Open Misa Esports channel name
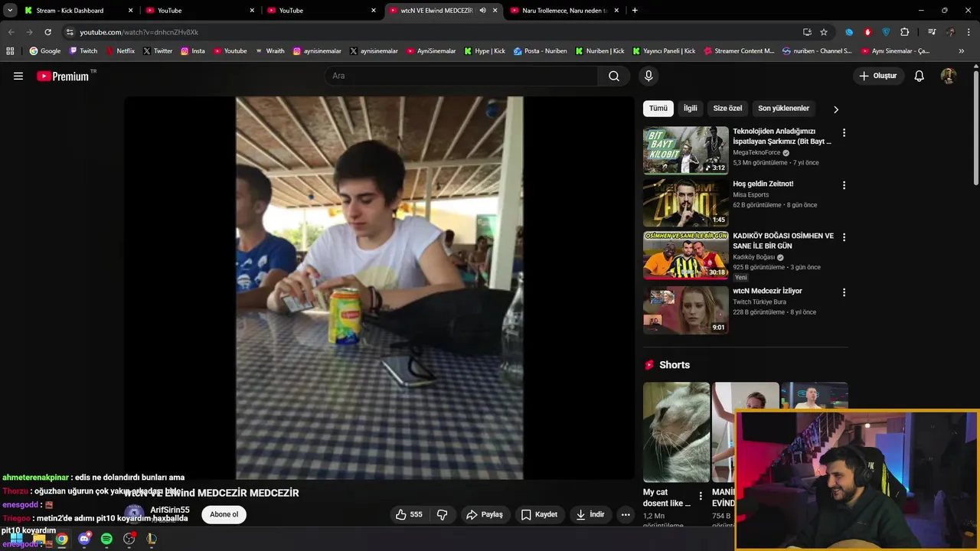This screenshot has height=551, width=980. point(750,195)
